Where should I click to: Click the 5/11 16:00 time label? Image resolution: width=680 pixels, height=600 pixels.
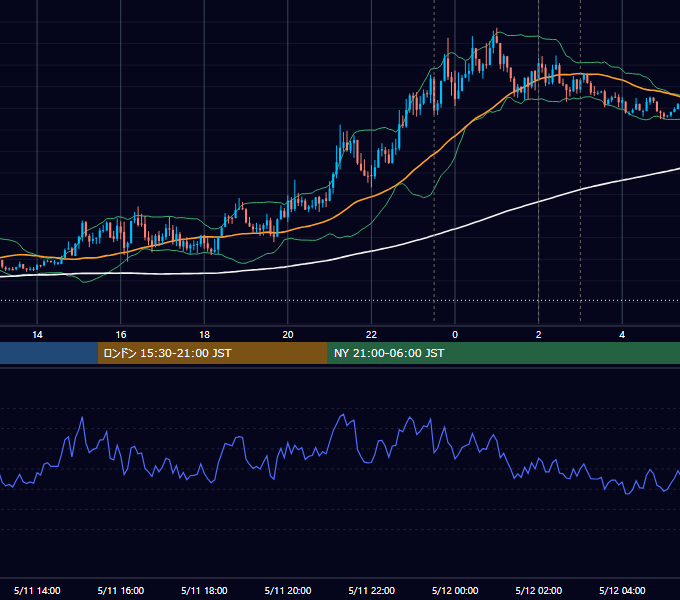121,590
